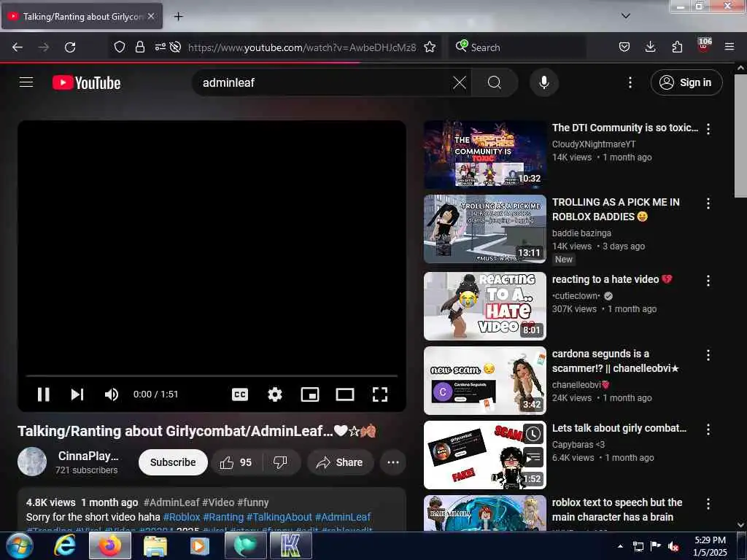
Task: Open a new browser tab
Action: point(178,17)
